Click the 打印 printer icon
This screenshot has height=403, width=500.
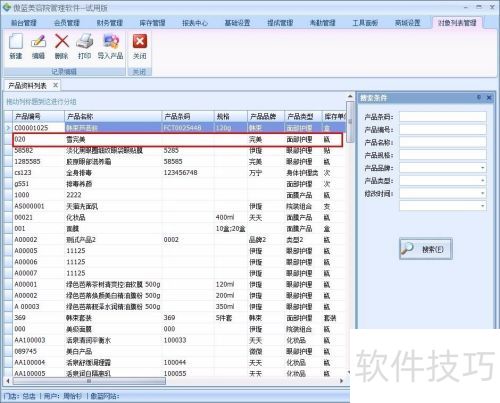pos(84,42)
